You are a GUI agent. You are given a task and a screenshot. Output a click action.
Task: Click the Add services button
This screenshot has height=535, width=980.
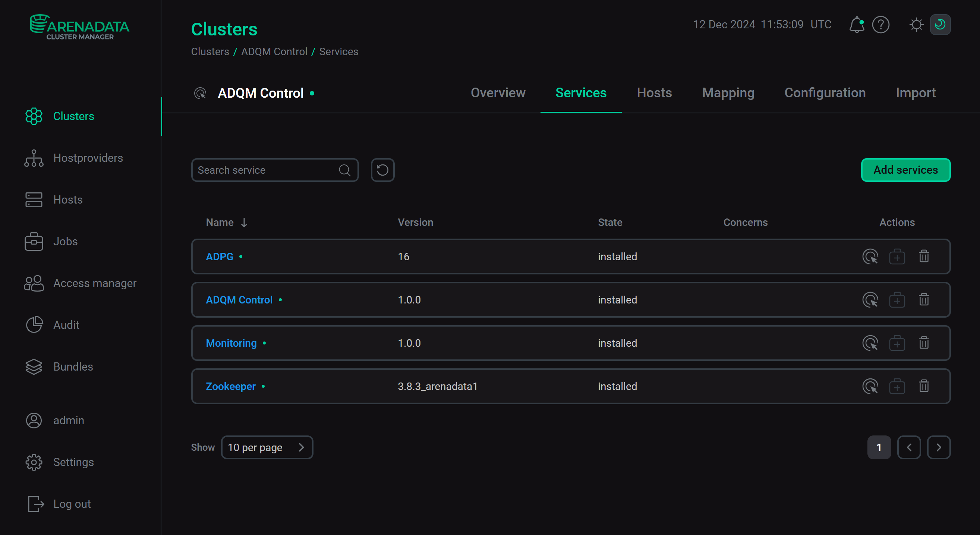pos(905,170)
